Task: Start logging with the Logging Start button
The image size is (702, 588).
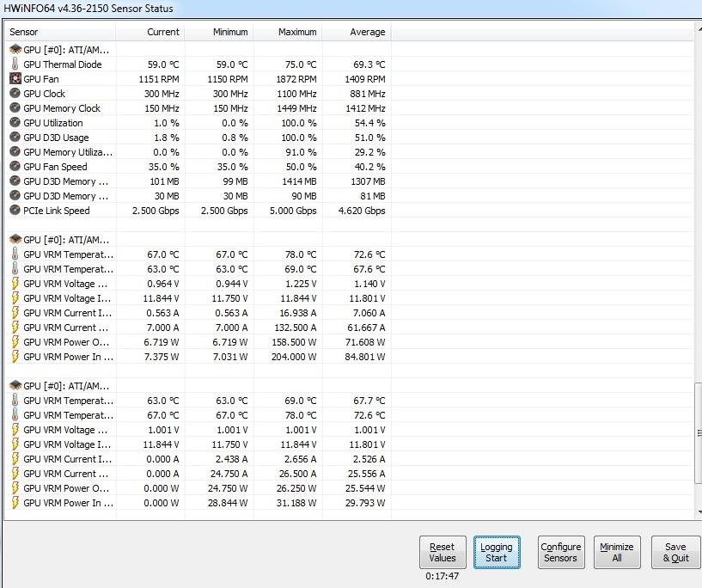Action: point(497,552)
